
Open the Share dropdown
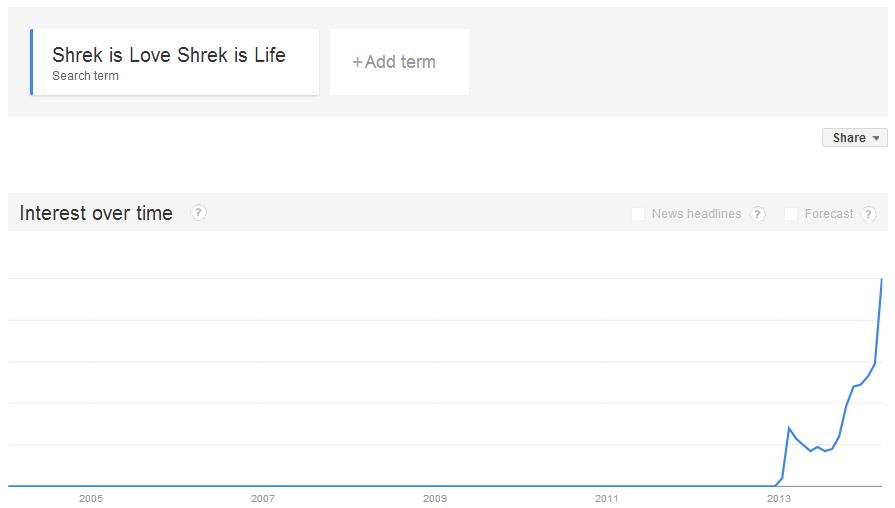855,138
